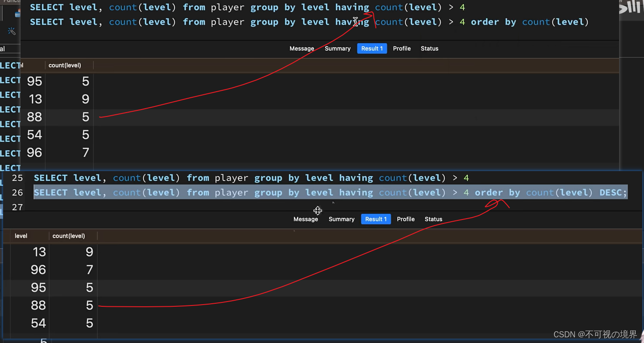
Task: Open Profile tab in lower result panel
Action: point(406,219)
